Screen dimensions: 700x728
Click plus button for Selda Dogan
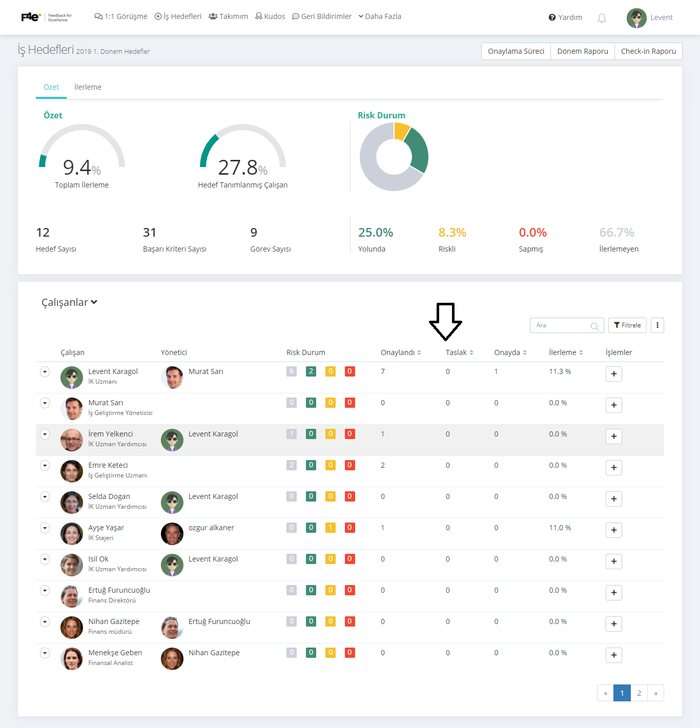614,499
